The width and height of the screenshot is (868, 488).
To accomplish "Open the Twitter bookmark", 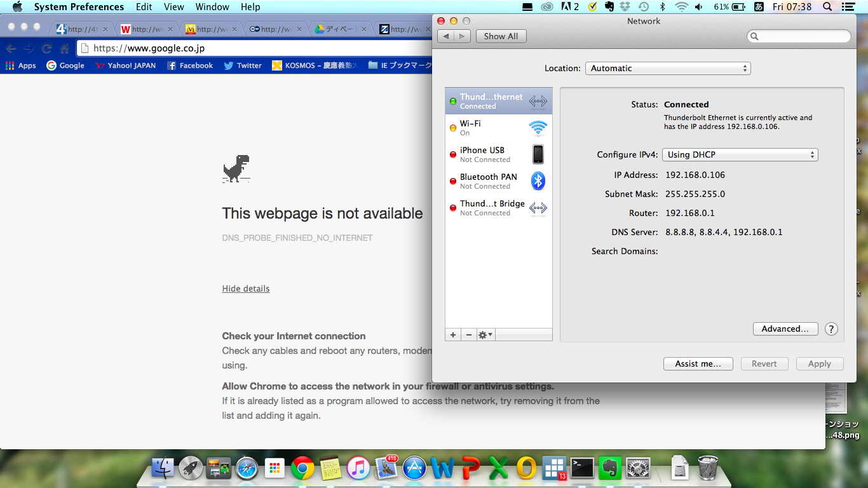I will coord(243,65).
